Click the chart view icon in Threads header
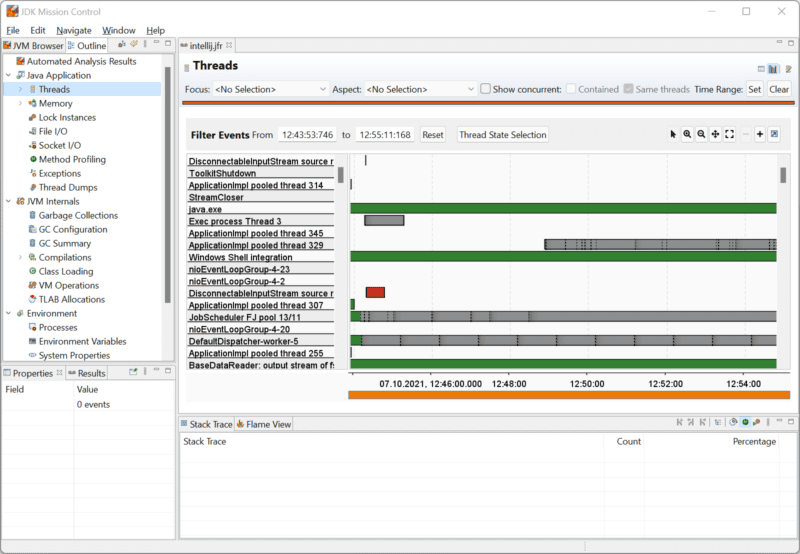 click(x=773, y=69)
